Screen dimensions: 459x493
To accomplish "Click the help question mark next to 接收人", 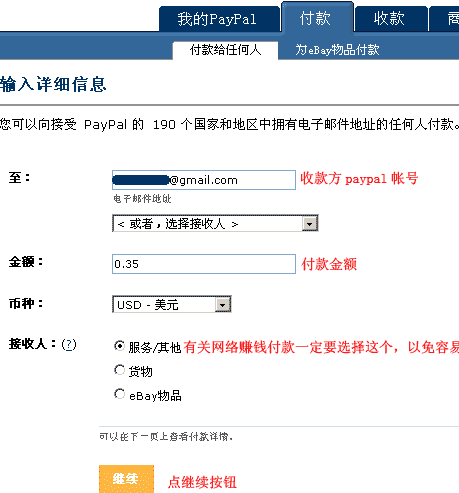I will (69, 344).
